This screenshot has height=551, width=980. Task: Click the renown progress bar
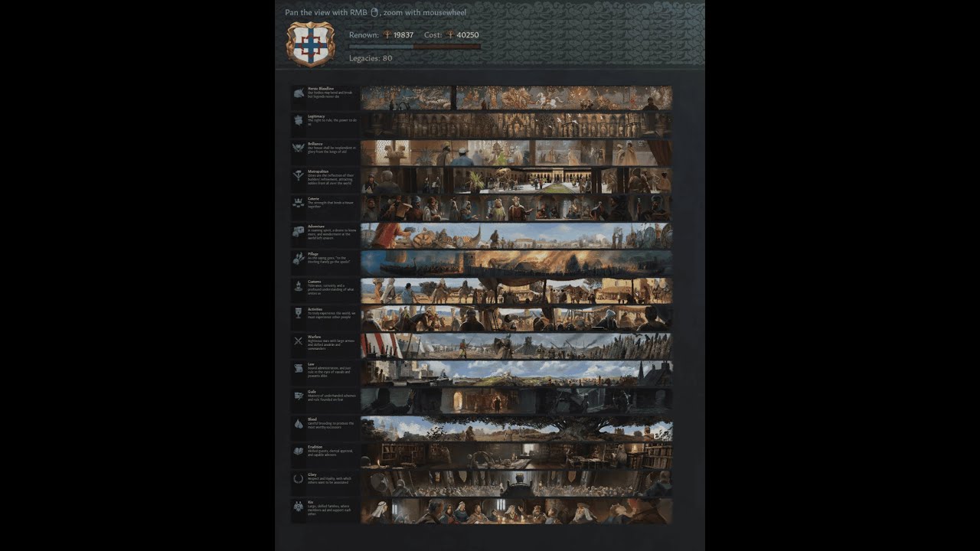(x=415, y=47)
